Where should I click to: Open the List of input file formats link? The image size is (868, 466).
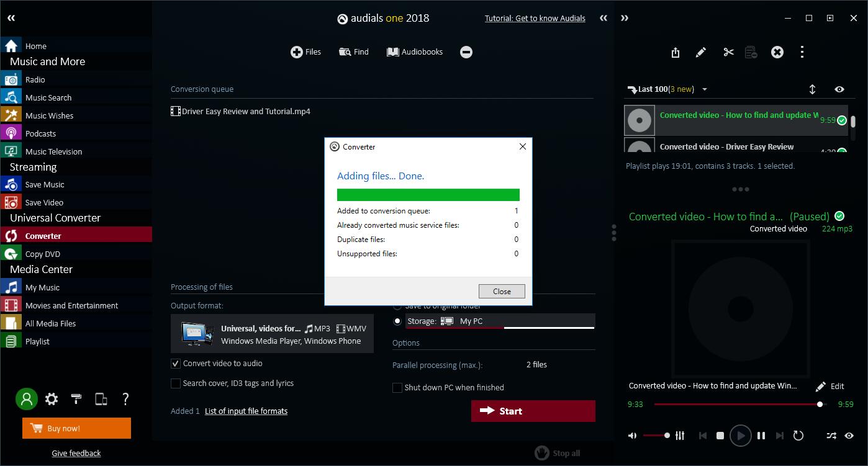click(246, 411)
